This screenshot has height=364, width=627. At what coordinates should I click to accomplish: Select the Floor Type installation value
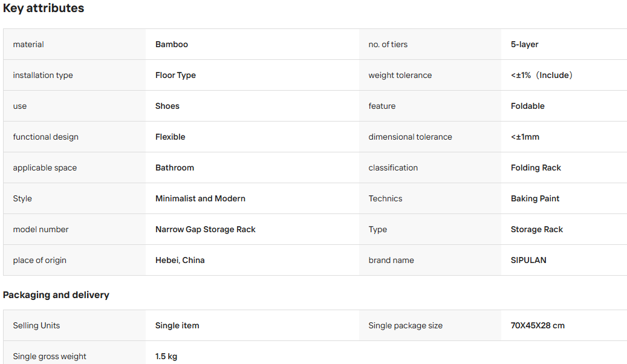click(x=175, y=75)
